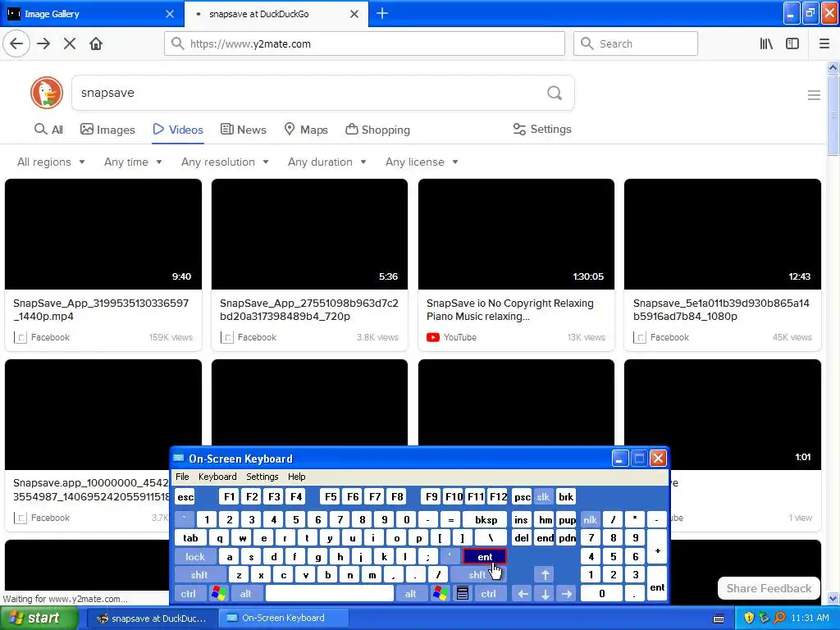
Task: Toggle the right shft key
Action: (x=477, y=575)
